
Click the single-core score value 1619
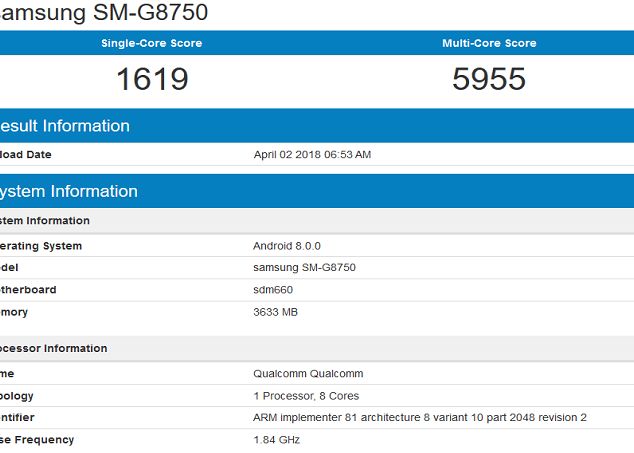coord(152,79)
